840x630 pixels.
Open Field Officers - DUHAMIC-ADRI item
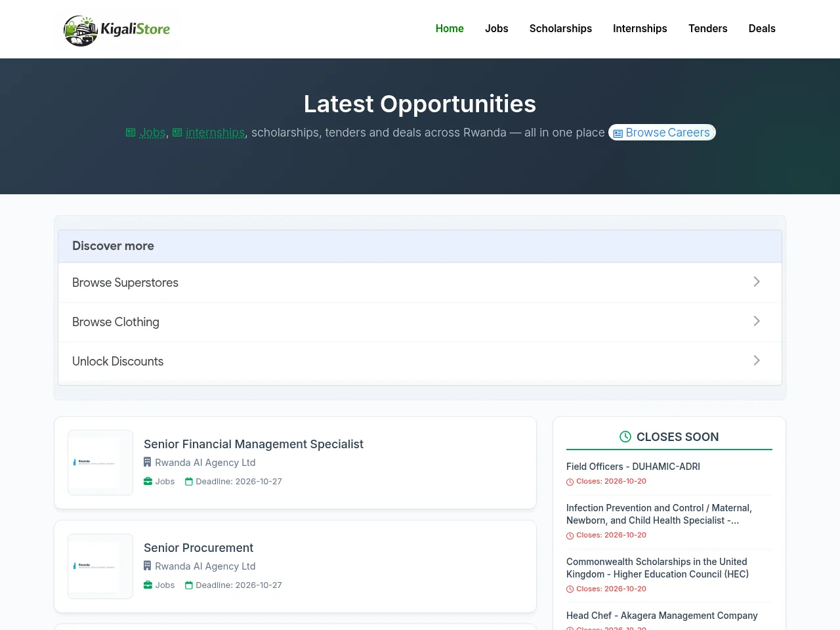click(x=633, y=467)
